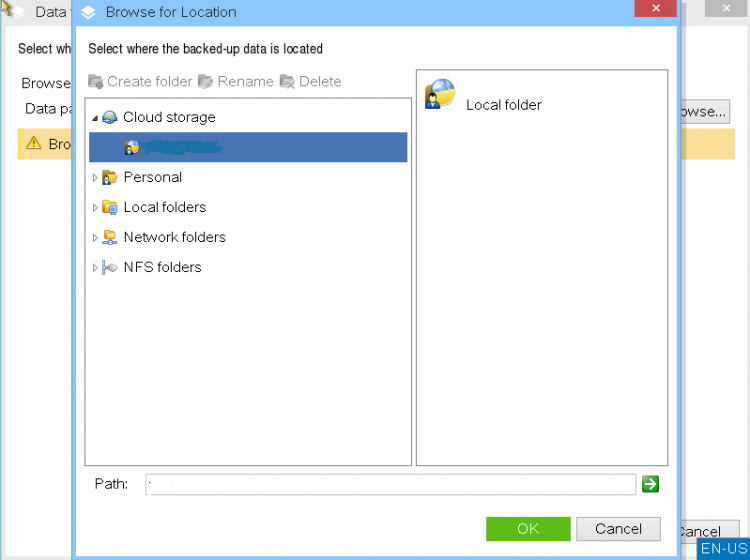Image resolution: width=750 pixels, height=560 pixels.
Task: Select Personal in the location tree
Action: click(153, 177)
